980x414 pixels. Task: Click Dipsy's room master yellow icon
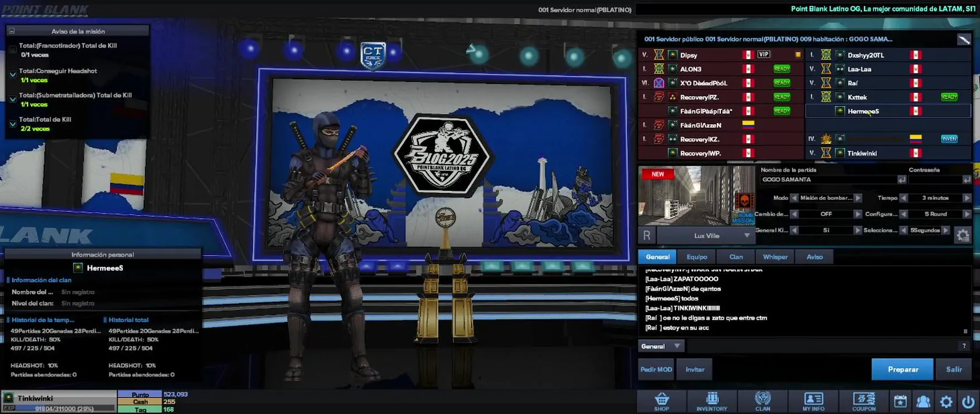tap(798, 55)
